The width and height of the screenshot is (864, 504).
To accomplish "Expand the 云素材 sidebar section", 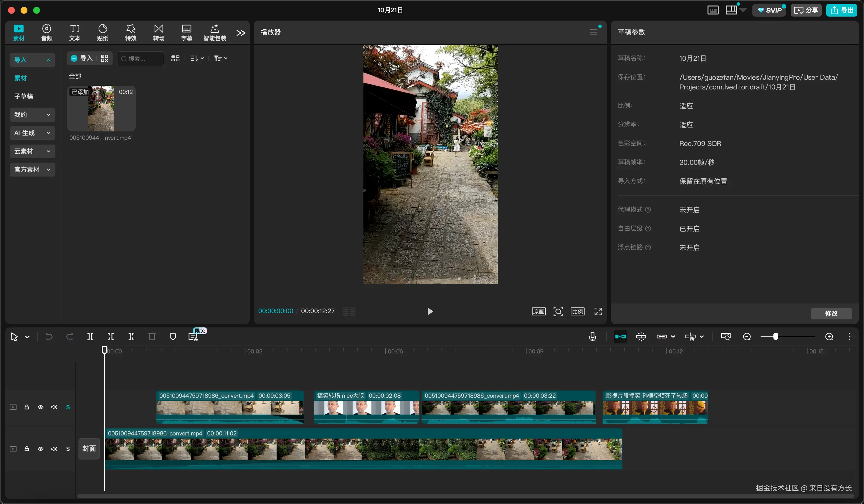I will pos(32,151).
